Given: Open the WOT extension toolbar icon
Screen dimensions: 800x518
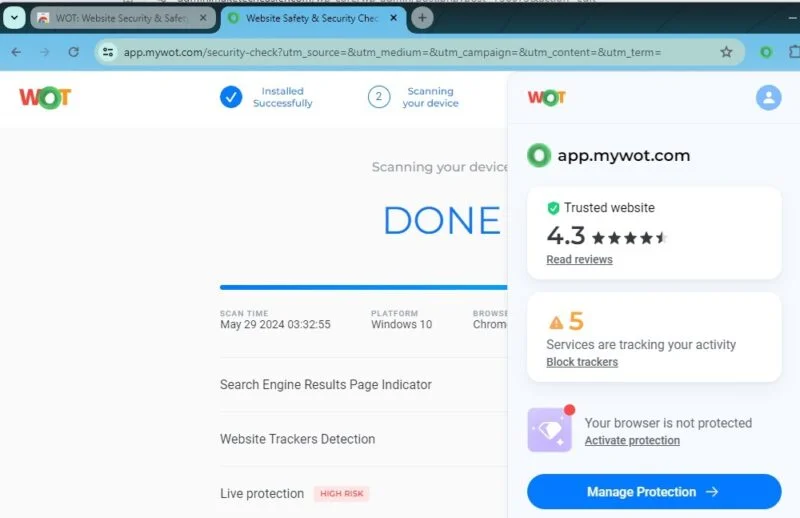Looking at the screenshot, I should tap(766, 52).
